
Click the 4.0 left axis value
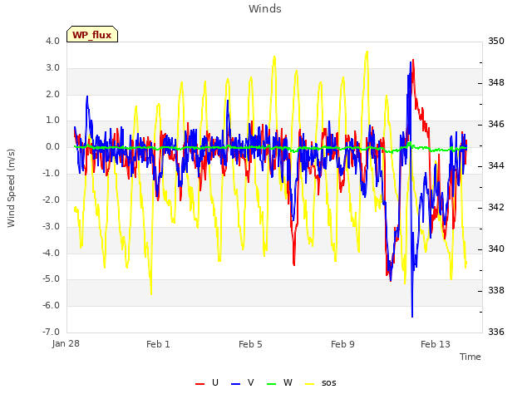52,41
